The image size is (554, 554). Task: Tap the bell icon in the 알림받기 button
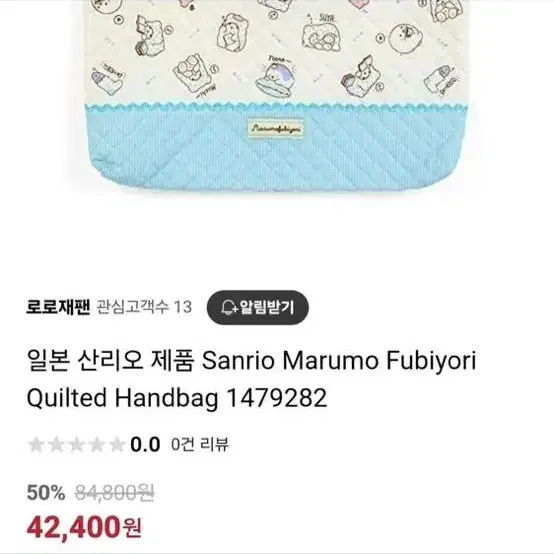pos(229,308)
